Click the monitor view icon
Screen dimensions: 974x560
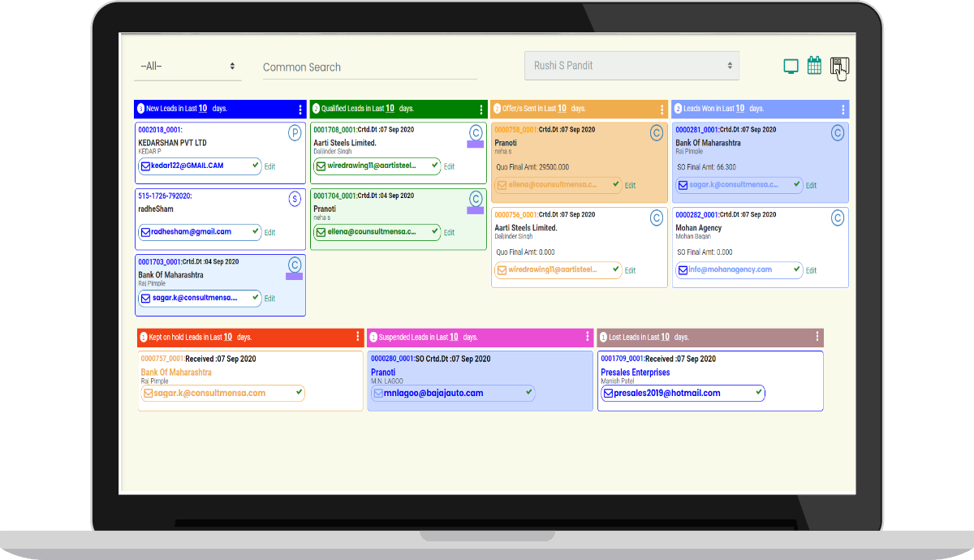point(791,67)
